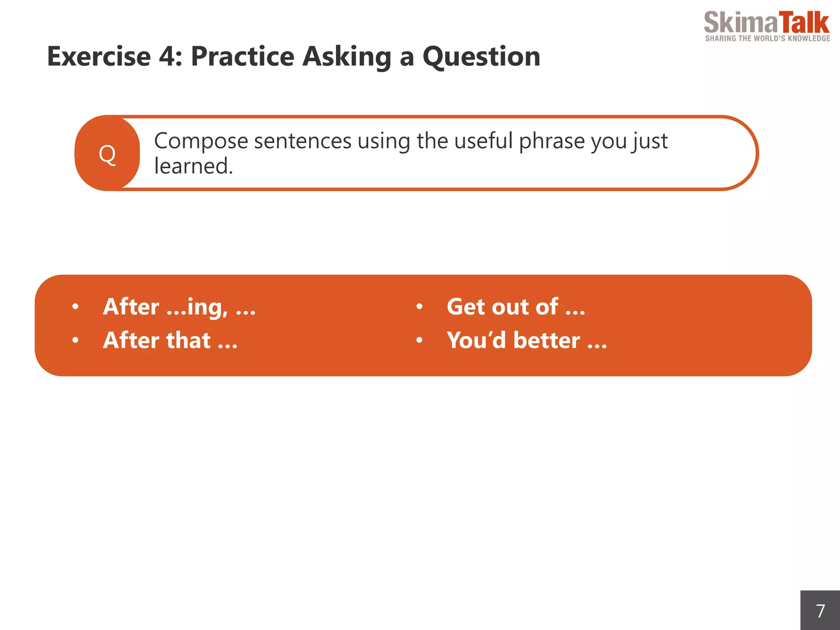Click the word 'learned.' on the second line
Viewport: 840px width, 630px height.
pyautogui.click(x=194, y=166)
